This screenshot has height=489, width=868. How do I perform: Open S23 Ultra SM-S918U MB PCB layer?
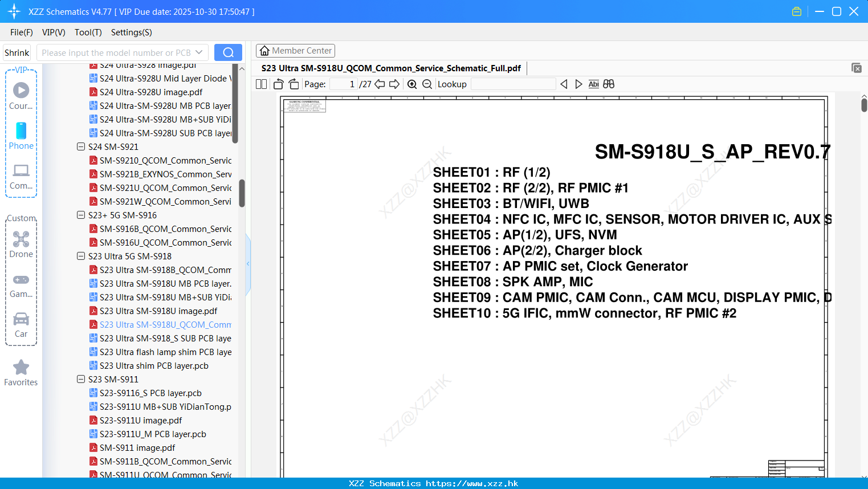pos(160,283)
